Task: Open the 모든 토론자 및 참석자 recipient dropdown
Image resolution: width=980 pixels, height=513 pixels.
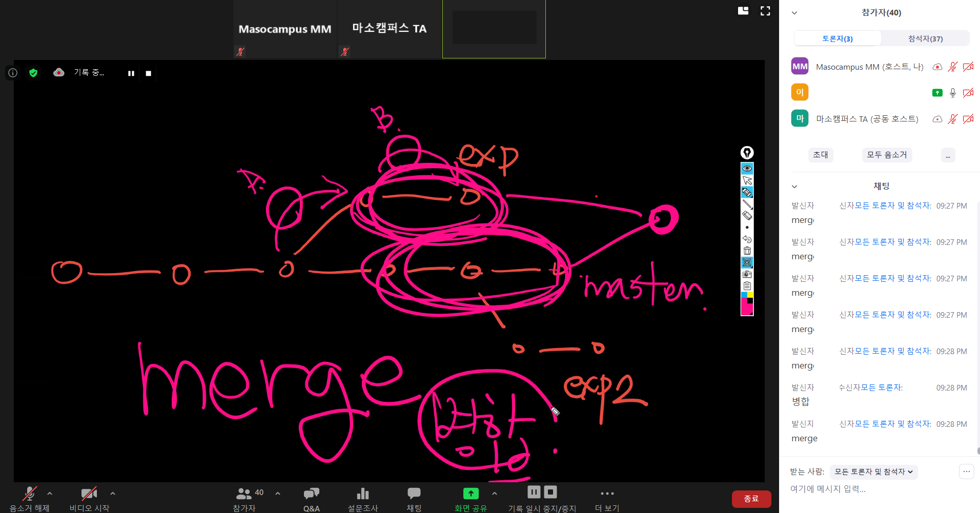Action: [873, 471]
